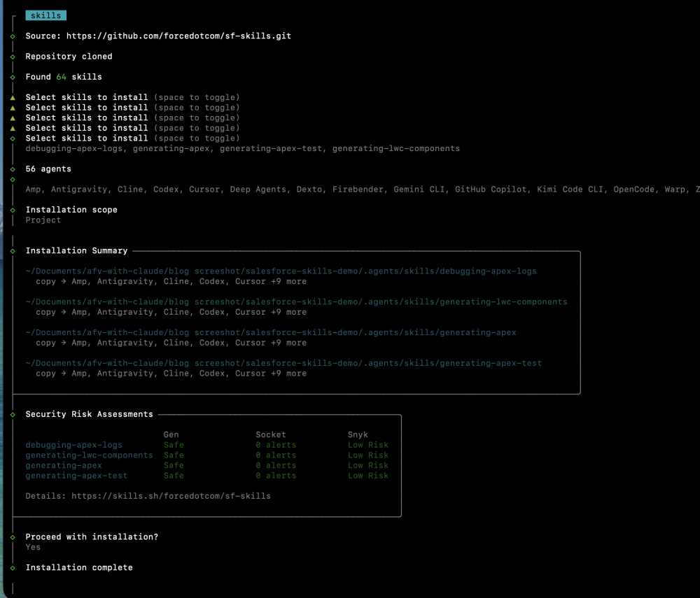Click "Low Risk" for generating-apex
Screen dimensions: 700x598
pyautogui.click(x=368, y=466)
